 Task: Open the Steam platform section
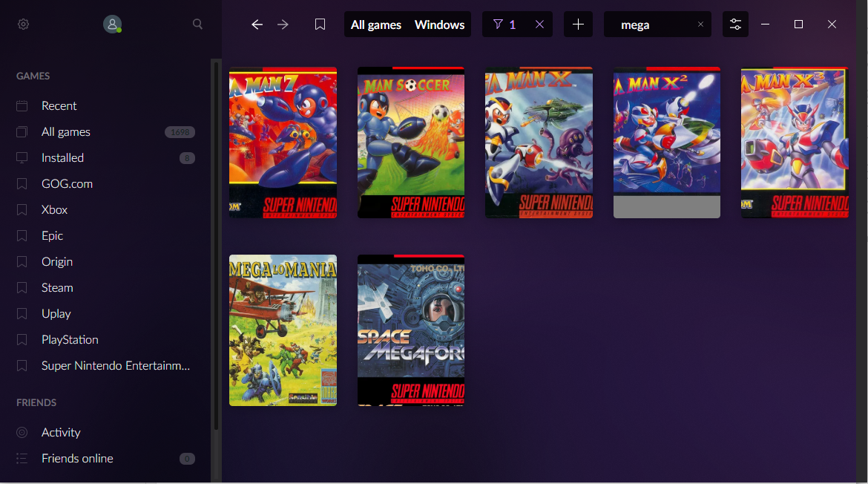(56, 287)
